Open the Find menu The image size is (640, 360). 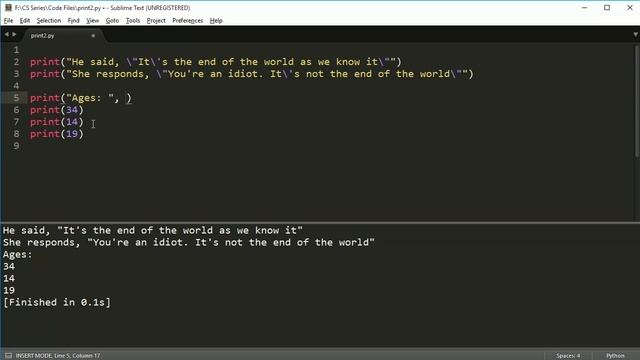coord(73,20)
